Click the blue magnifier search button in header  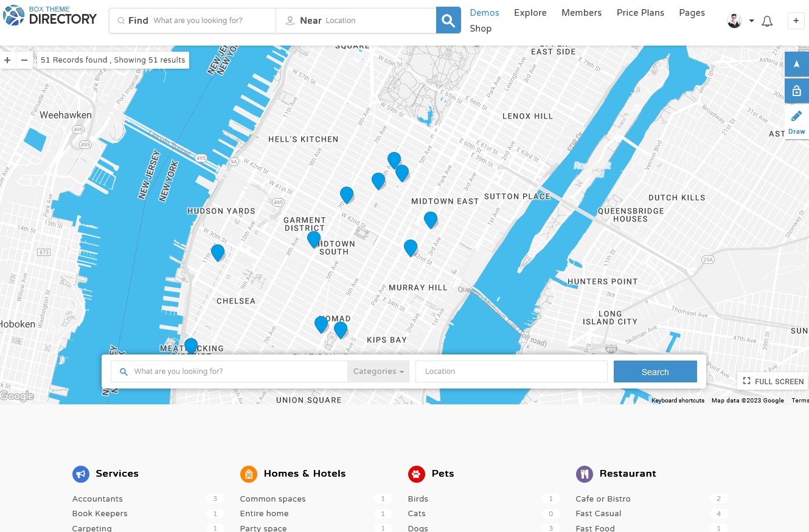point(448,21)
